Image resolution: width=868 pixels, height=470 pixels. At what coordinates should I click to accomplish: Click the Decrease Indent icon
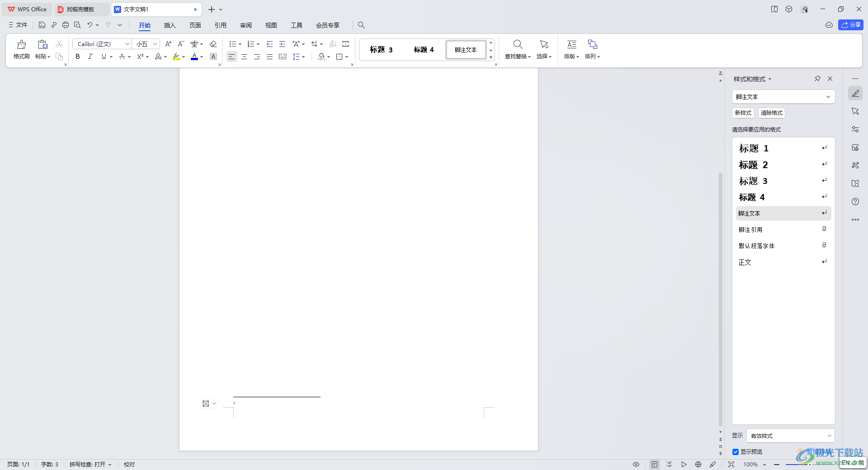pos(269,44)
